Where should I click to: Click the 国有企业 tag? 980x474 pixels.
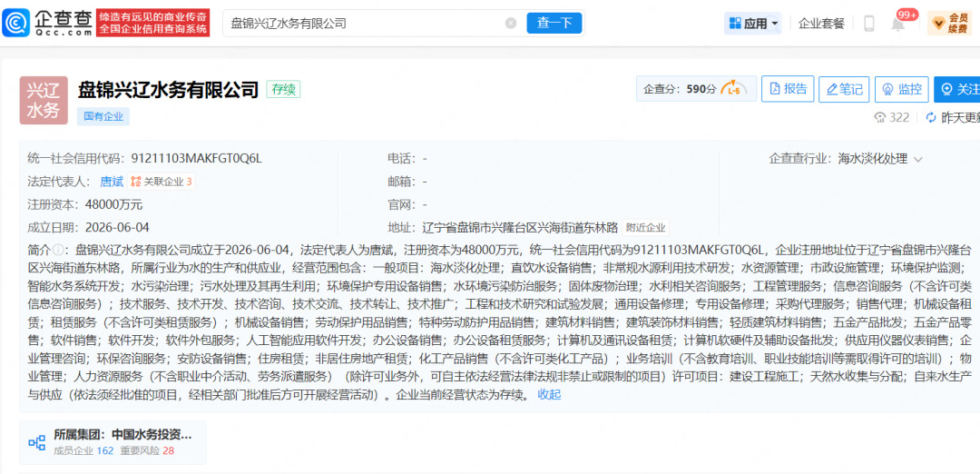click(103, 115)
